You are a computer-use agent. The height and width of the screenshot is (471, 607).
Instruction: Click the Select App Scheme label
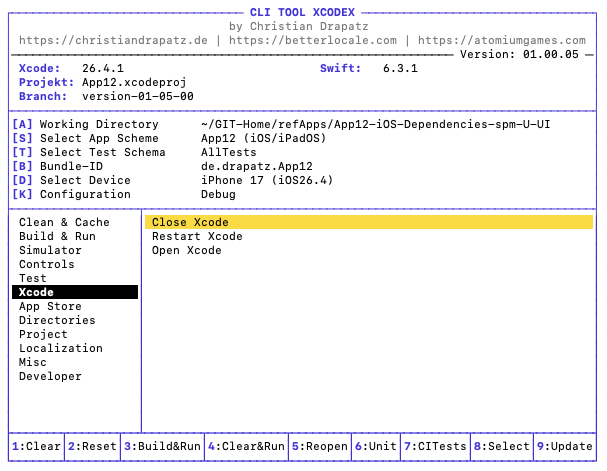[x=99, y=138]
